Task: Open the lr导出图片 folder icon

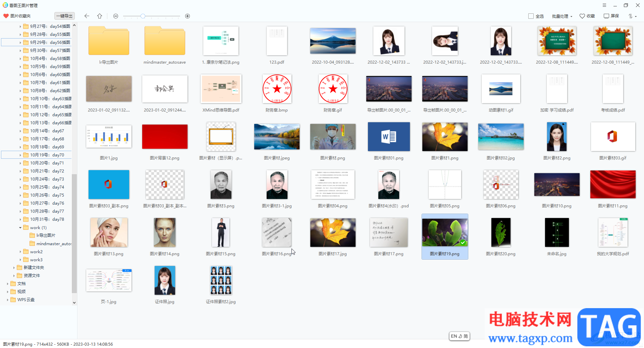Action: coord(109,41)
